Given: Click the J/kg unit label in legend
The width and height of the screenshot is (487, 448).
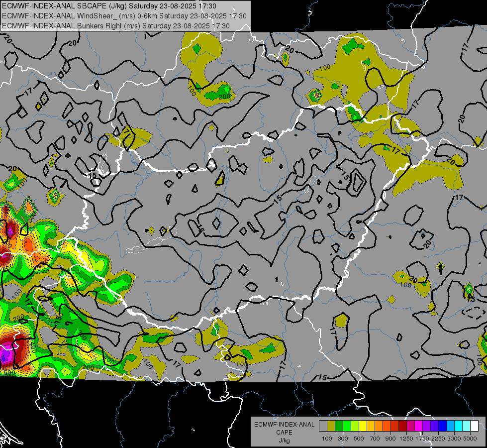Looking at the screenshot, I should [x=284, y=441].
